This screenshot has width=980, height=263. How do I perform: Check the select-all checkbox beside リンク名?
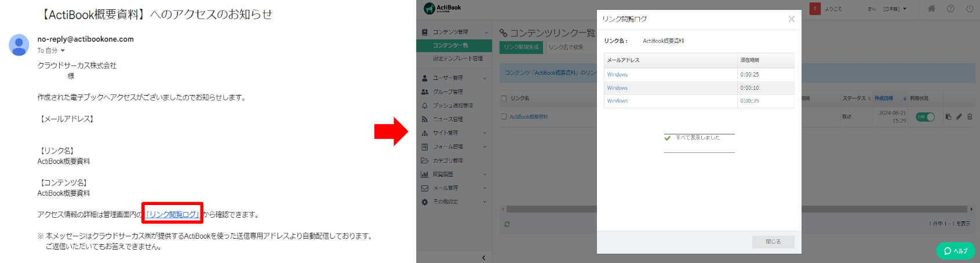click(504, 98)
